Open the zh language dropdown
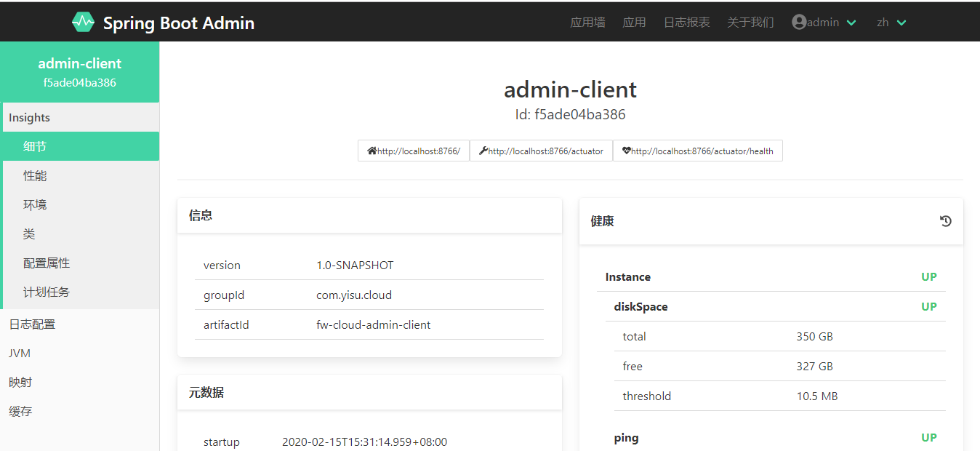Image resolution: width=980 pixels, height=451 pixels. pyautogui.click(x=891, y=23)
